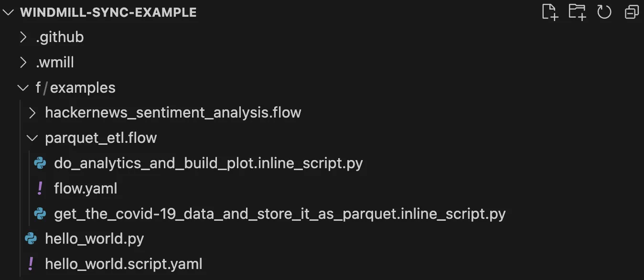This screenshot has width=644, height=280.
Task: Click the Python icon beside hello_world.py
Action: point(31,239)
